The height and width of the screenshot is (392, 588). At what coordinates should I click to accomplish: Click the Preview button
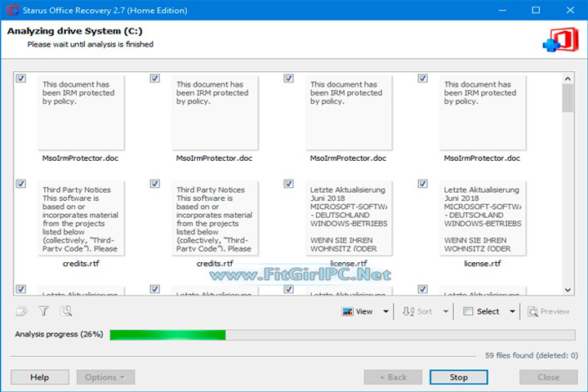click(x=549, y=311)
